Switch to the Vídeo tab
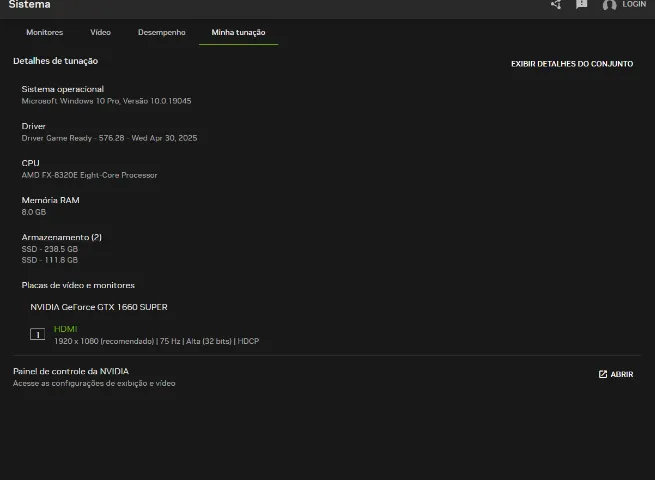The width and height of the screenshot is (655, 480). (101, 32)
